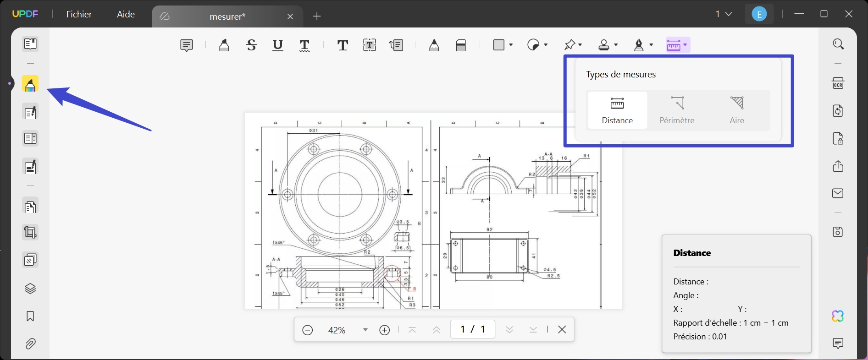Open the Fichier menu
Image resolution: width=868 pixels, height=360 pixels.
pyautogui.click(x=79, y=14)
